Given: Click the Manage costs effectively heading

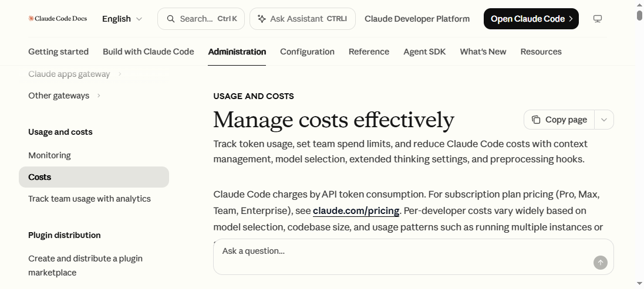Looking at the screenshot, I should point(333,120).
